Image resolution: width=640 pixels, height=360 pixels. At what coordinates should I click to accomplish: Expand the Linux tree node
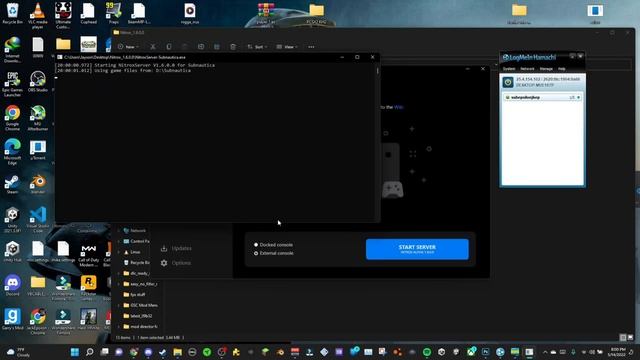pos(119,252)
